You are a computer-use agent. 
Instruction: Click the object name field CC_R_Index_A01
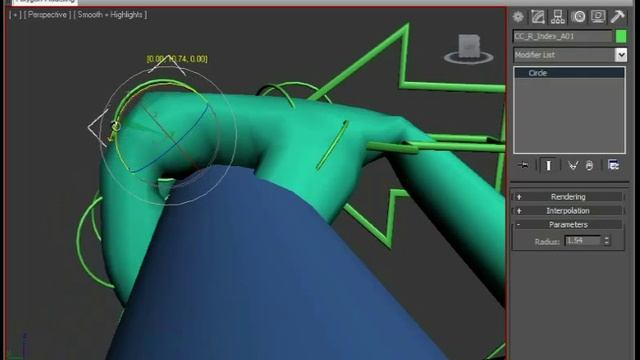(562, 36)
